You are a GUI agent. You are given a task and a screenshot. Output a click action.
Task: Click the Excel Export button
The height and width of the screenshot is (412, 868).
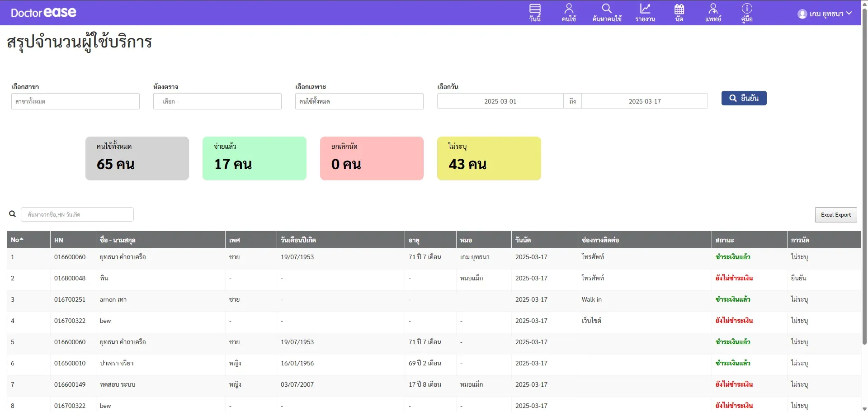(x=835, y=215)
